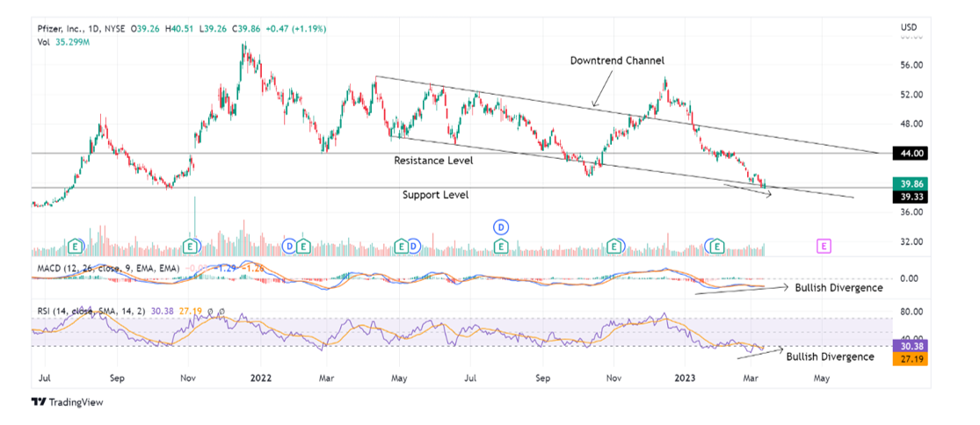Click the leftmost earnings E marker
Screen dimensions: 980x425
[x=76, y=247]
